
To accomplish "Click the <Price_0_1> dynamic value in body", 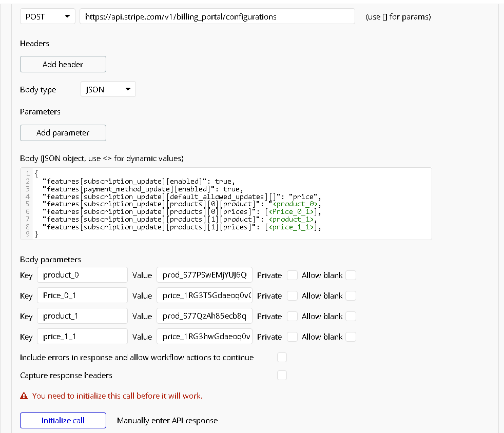I will (x=291, y=212).
